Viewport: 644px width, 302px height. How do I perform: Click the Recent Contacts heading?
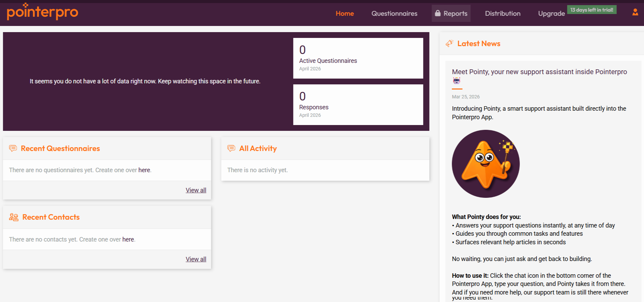click(x=51, y=217)
